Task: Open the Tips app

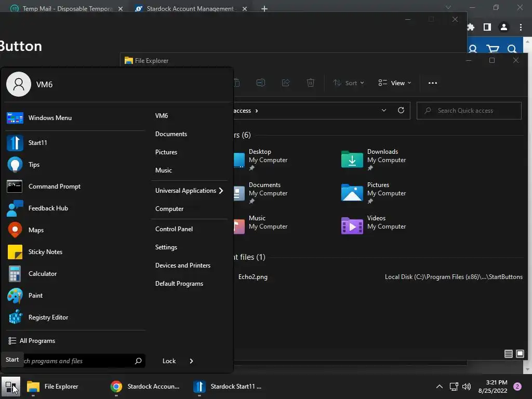Action: [x=75, y=165]
